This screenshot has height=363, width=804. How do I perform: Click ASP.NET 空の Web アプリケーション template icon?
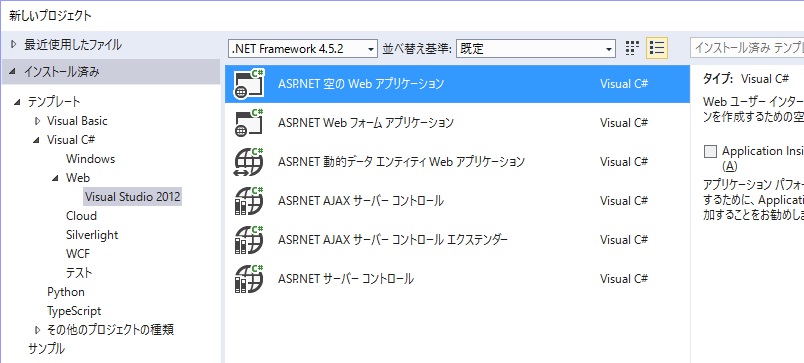coord(249,84)
